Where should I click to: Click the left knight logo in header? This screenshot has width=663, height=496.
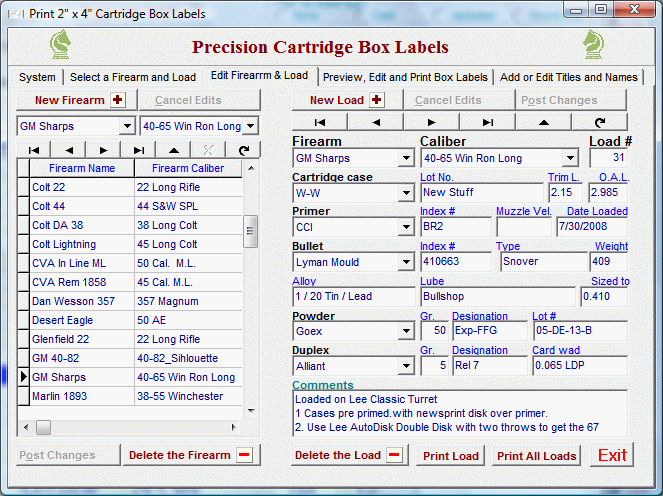(x=60, y=44)
